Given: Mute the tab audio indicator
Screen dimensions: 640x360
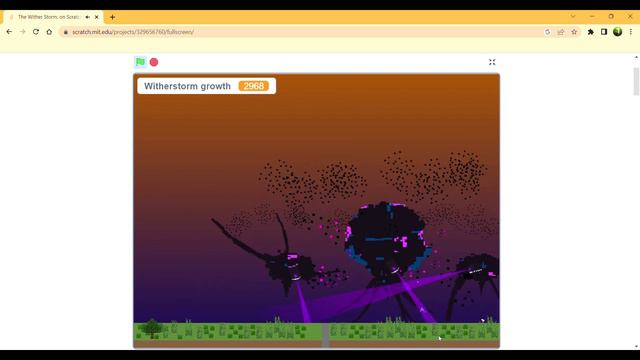Looking at the screenshot, I should coord(87,17).
